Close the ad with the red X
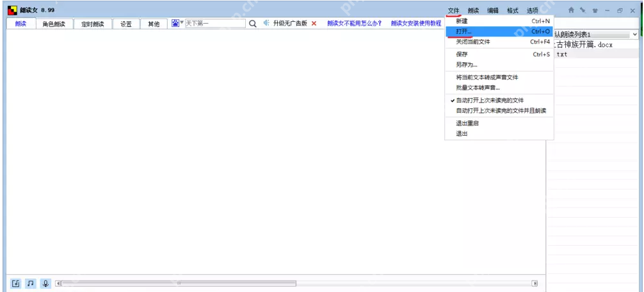This screenshot has width=644, height=292. tap(314, 24)
